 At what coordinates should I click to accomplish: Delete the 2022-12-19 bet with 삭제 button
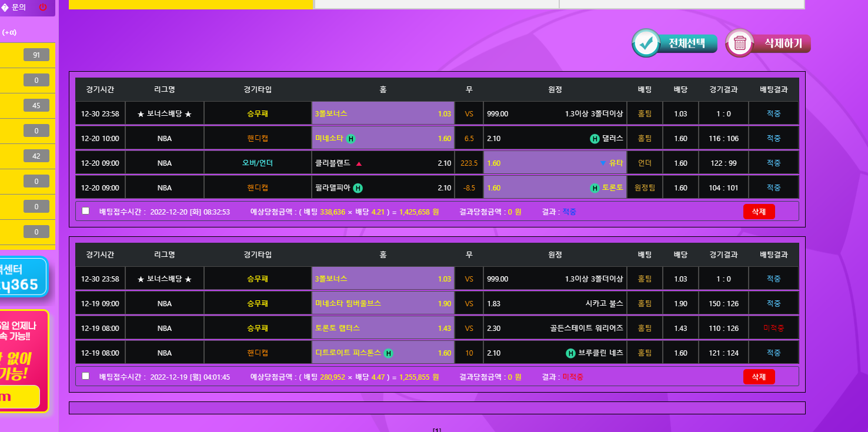click(x=759, y=377)
